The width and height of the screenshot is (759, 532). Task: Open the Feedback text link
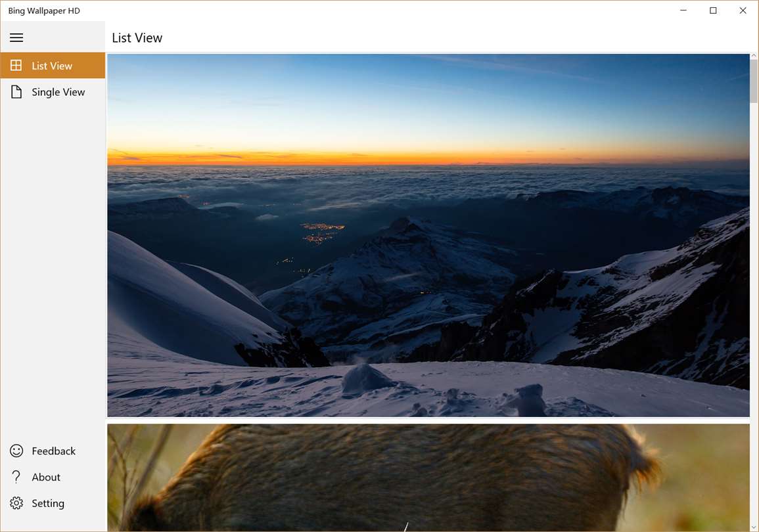coord(54,451)
